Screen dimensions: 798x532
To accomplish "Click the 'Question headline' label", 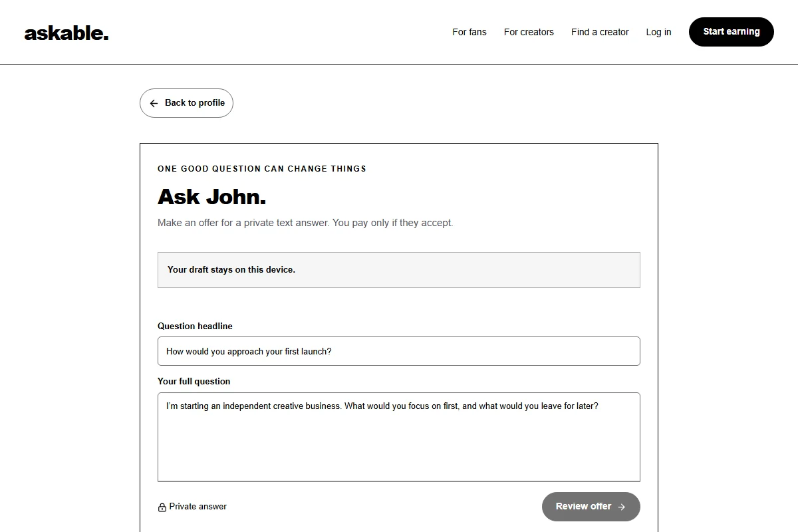I will tap(195, 327).
